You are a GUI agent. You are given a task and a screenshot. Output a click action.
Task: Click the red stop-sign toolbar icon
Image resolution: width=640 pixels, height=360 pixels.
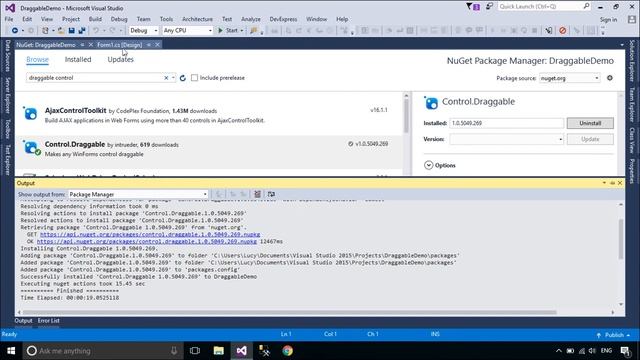click(x=563, y=31)
